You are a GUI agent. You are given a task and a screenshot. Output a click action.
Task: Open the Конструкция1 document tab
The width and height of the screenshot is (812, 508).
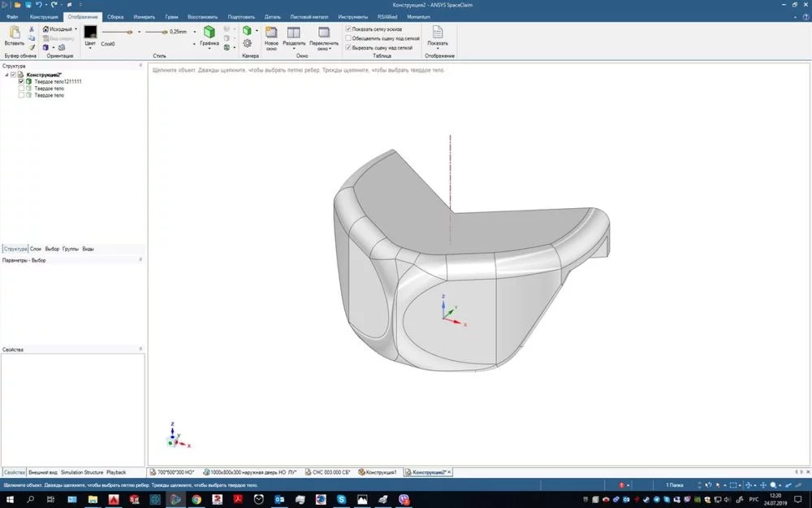378,472
